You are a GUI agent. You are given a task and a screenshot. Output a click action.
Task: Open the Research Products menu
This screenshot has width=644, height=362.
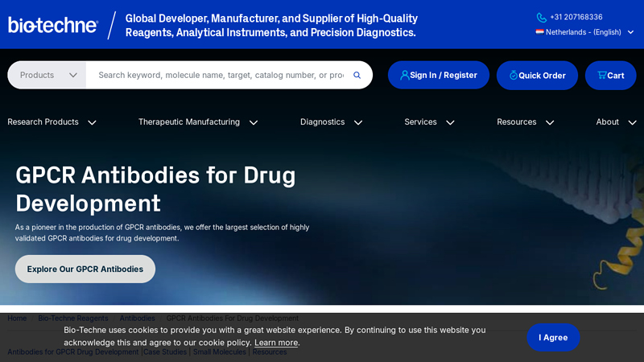(43, 122)
